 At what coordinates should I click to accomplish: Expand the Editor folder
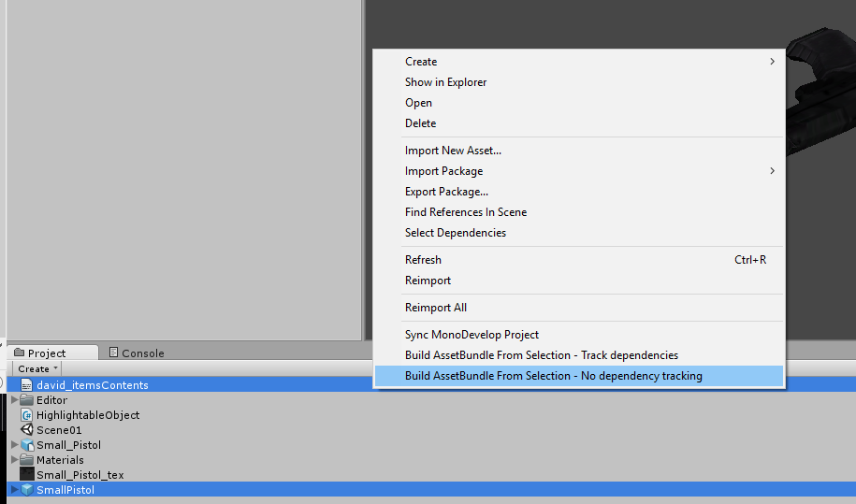click(14, 400)
